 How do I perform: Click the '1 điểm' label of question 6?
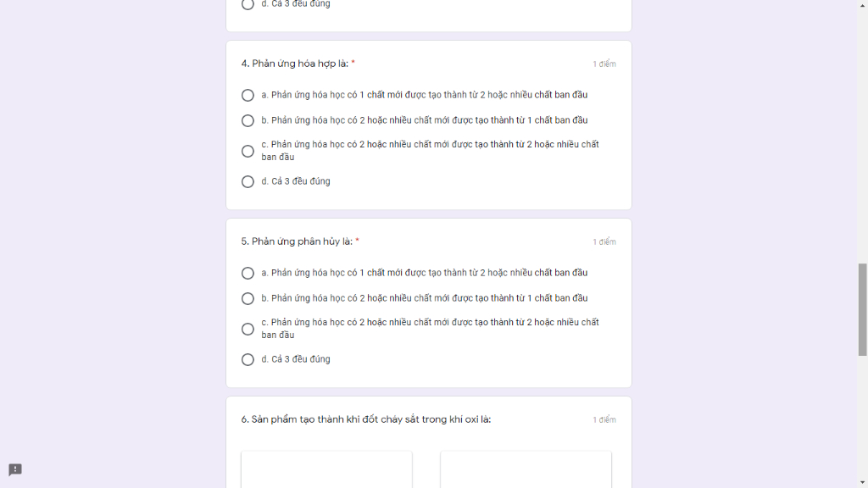pyautogui.click(x=604, y=420)
